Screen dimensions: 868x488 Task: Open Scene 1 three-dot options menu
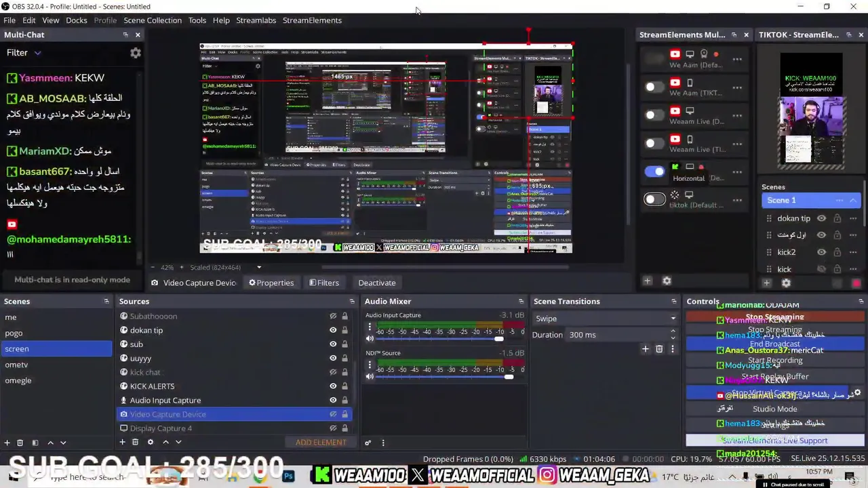840,200
